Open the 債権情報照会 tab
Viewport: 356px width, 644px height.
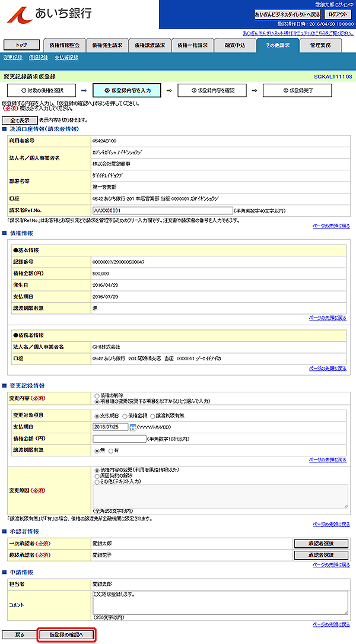click(x=64, y=46)
